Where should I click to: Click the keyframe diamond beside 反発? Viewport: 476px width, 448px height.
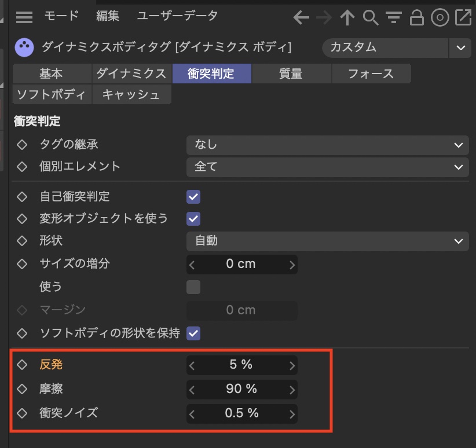22,365
